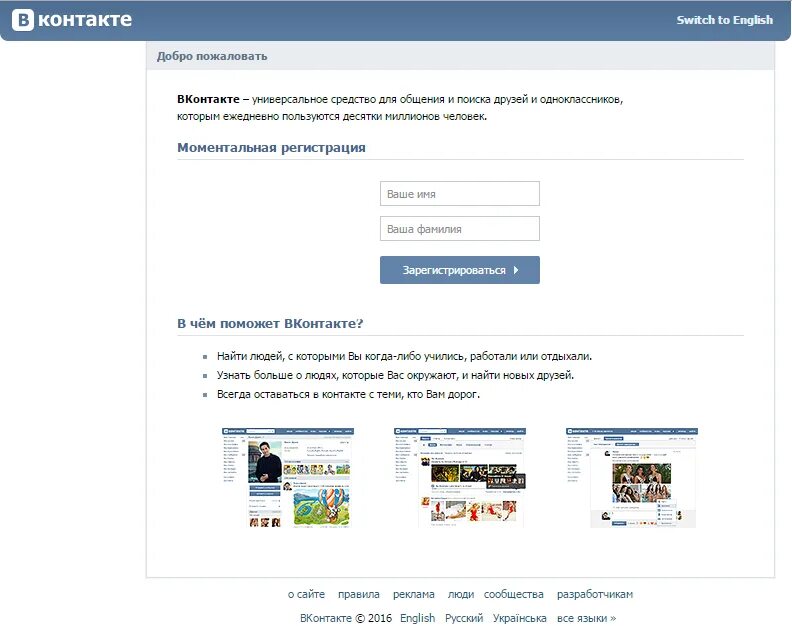This screenshot has height=626, width=792.
Task: Click the Моментальная регистрация heading
Action: (271, 148)
